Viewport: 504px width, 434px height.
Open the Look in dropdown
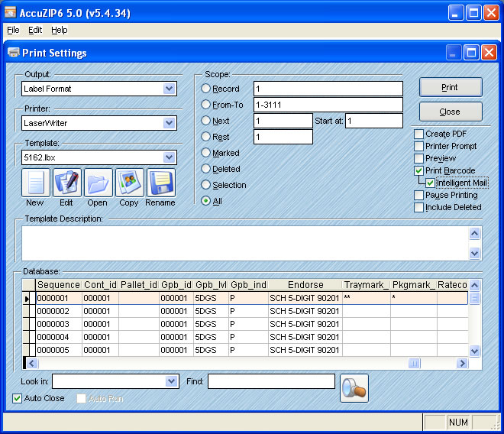click(x=172, y=381)
